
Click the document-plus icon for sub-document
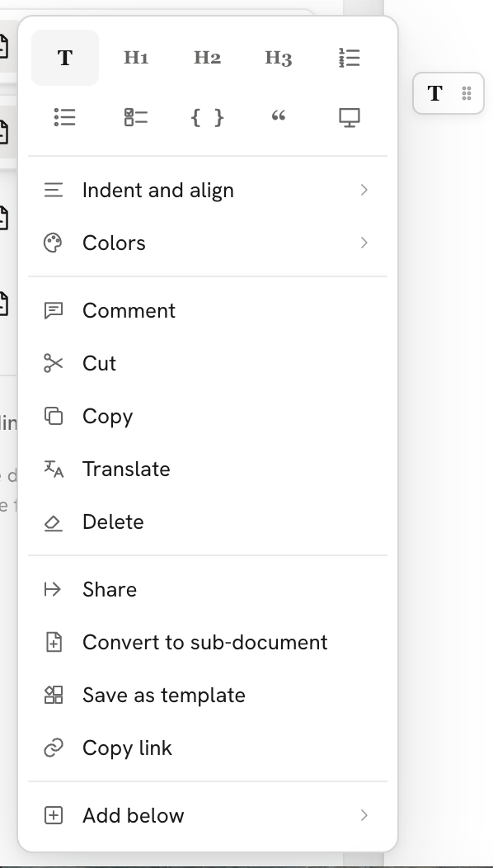click(x=54, y=642)
